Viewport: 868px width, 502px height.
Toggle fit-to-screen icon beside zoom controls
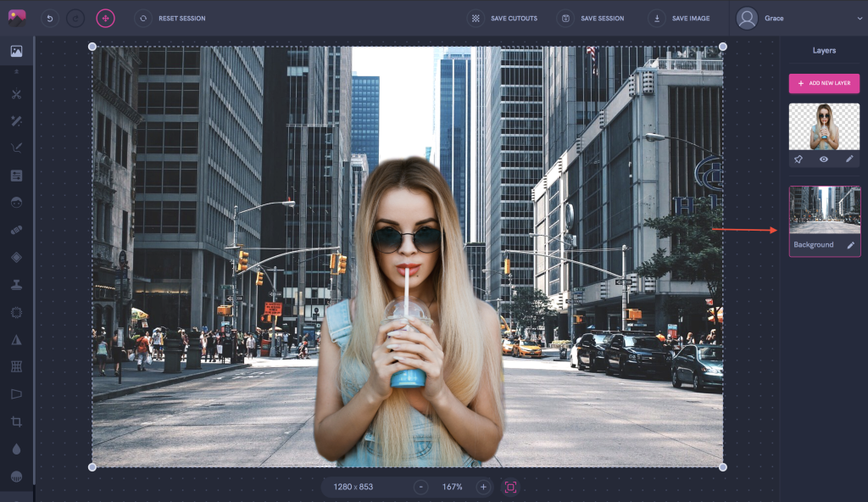pyautogui.click(x=510, y=487)
